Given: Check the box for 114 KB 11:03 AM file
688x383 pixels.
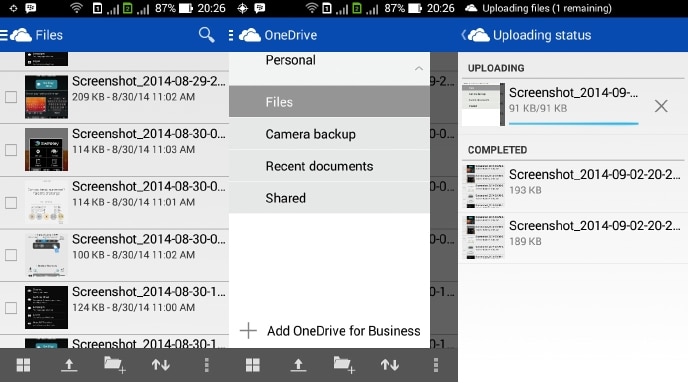Looking at the screenshot, I should [x=11, y=150].
